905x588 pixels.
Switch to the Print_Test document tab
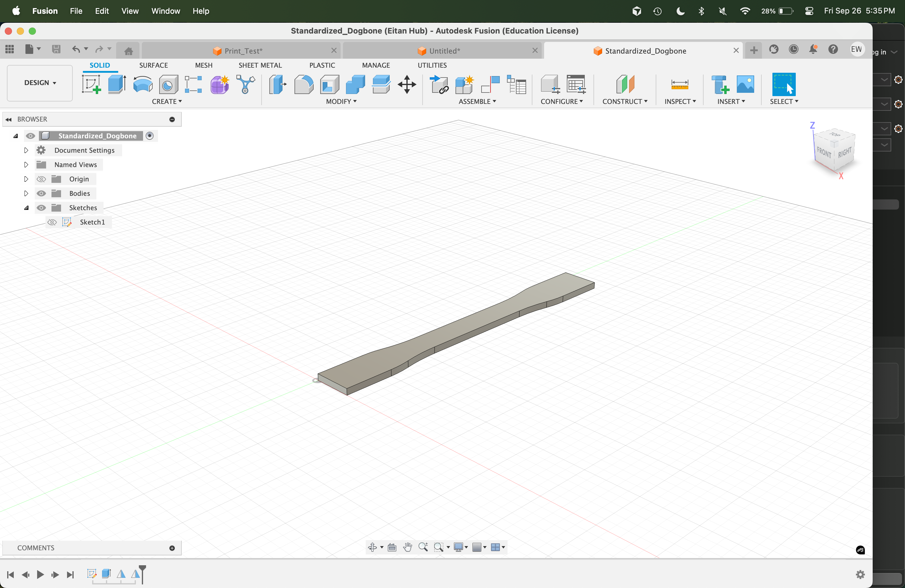tap(243, 51)
